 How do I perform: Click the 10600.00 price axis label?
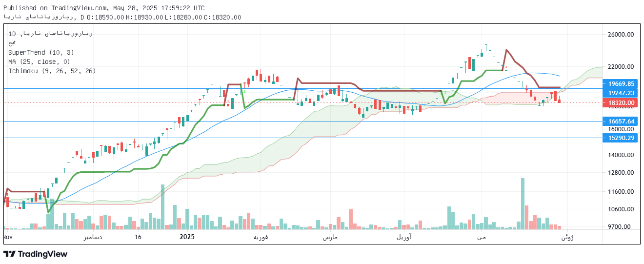621,209
